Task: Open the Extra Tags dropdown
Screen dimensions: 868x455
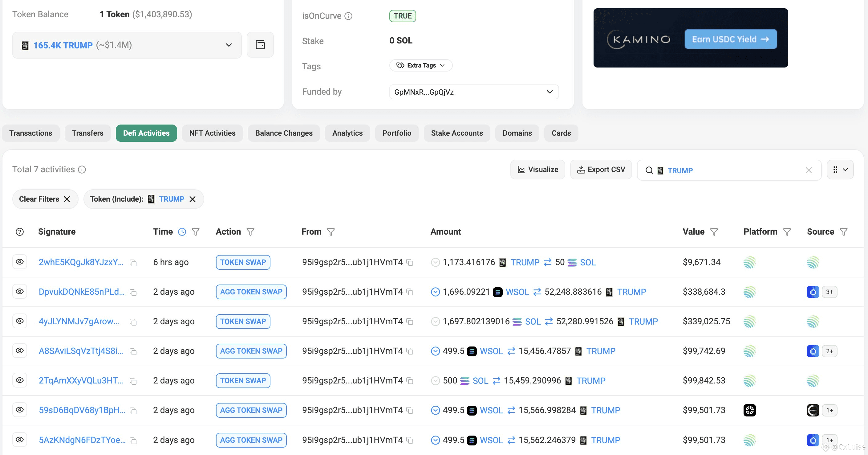Action: click(420, 65)
